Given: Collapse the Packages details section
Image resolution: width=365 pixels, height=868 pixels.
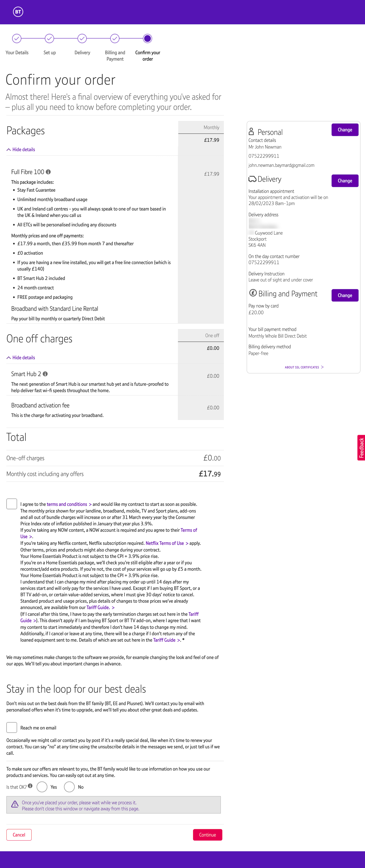Looking at the screenshot, I should [21, 149].
